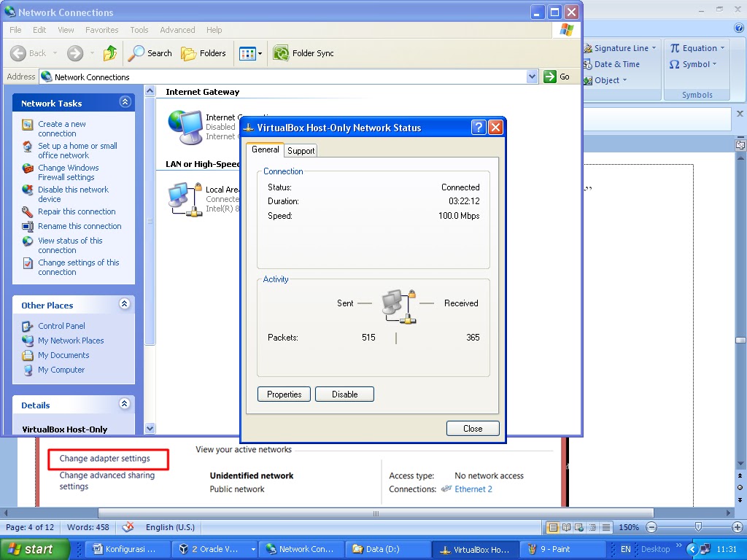The width and height of the screenshot is (747, 560).
Task: Open My Network Places link
Action: point(71,341)
